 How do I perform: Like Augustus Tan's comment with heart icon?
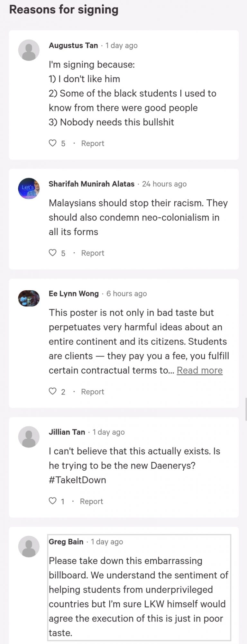[52, 143]
